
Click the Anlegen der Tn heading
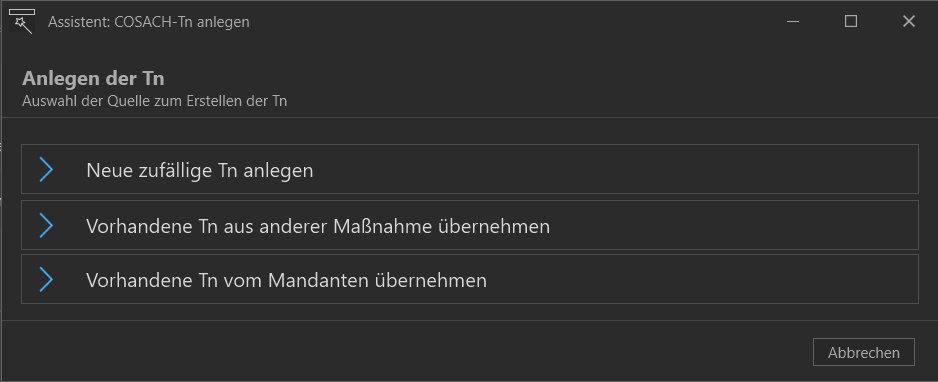tap(93, 79)
